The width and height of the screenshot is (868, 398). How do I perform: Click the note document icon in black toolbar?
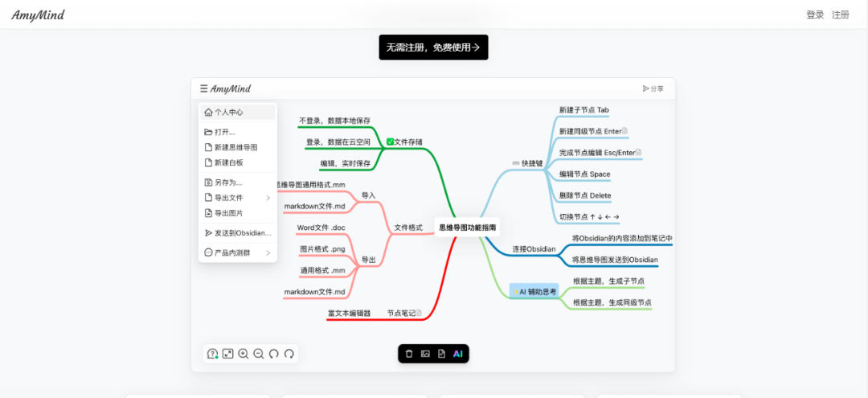tap(441, 354)
